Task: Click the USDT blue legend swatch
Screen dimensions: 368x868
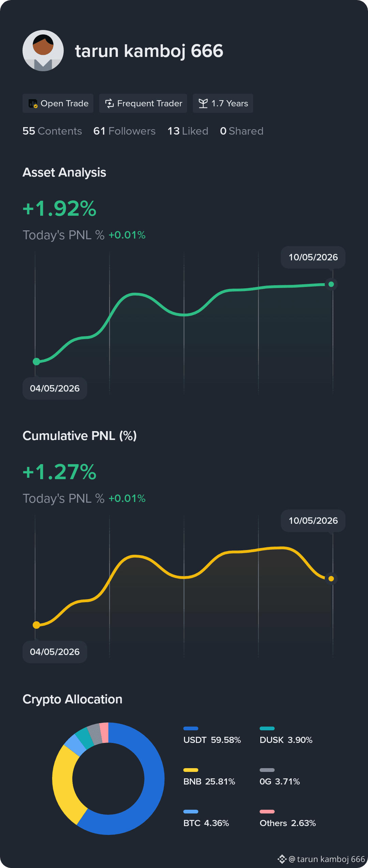Action: click(x=191, y=728)
